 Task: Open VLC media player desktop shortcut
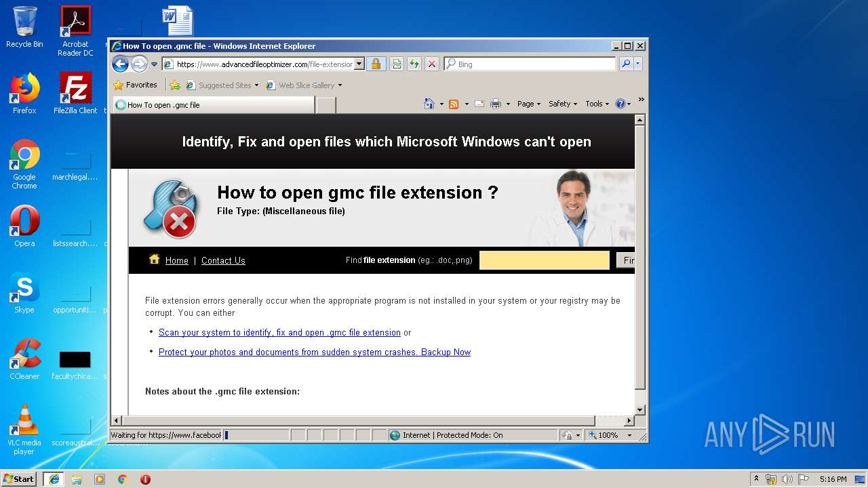coord(24,430)
